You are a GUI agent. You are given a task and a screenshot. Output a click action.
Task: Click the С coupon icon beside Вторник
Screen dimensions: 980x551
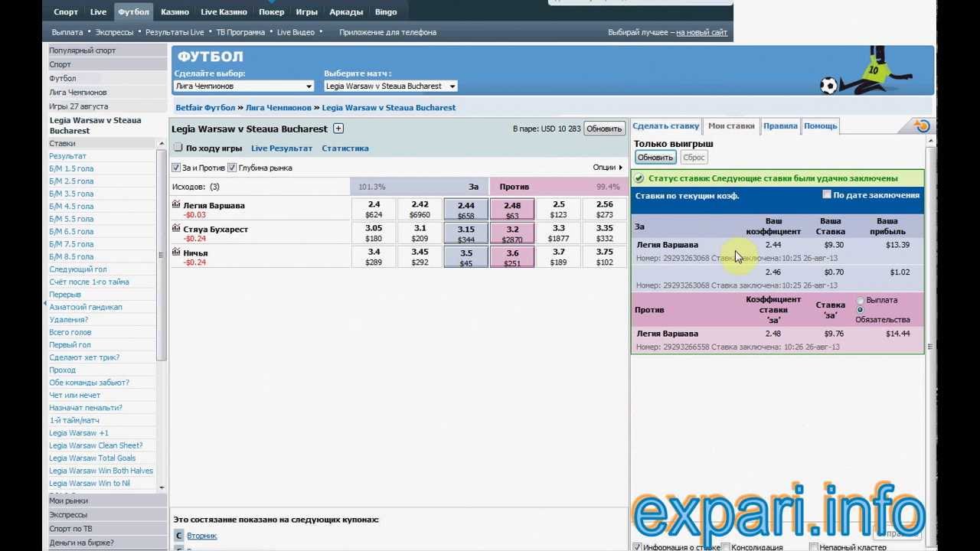[178, 536]
